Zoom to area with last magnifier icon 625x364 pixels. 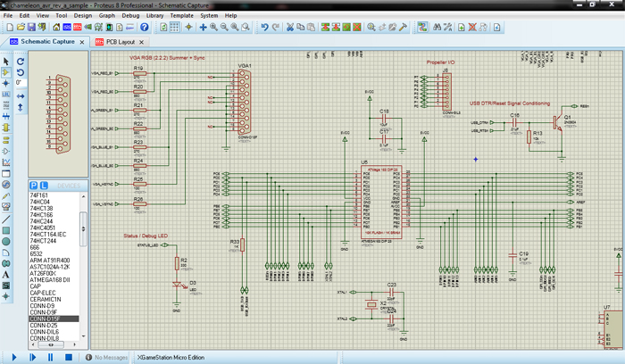(246, 27)
